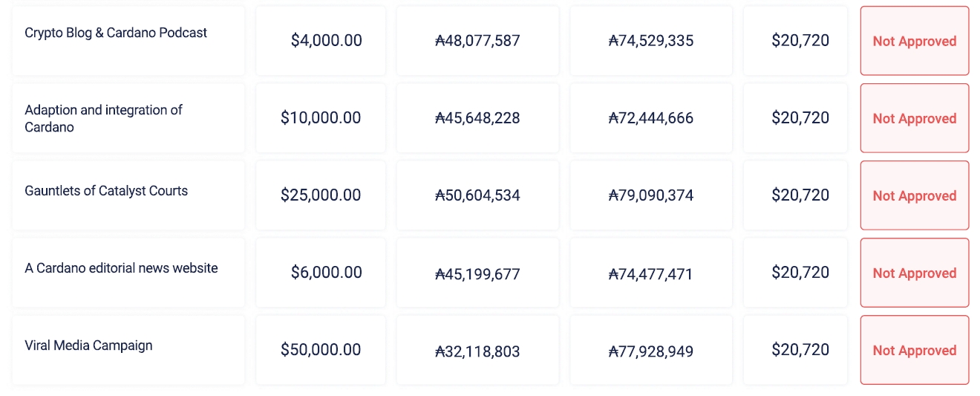Click the $50,000.00 requested amount
The height and width of the screenshot is (396, 980).
point(321,350)
